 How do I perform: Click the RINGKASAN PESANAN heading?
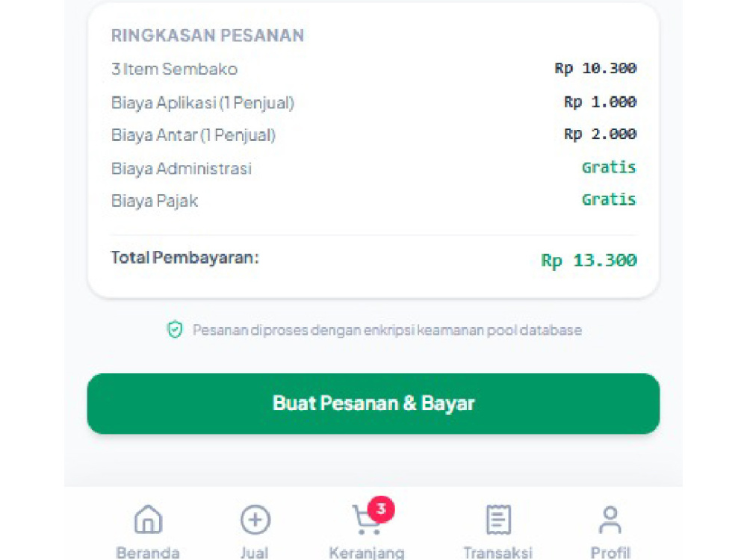point(207,36)
